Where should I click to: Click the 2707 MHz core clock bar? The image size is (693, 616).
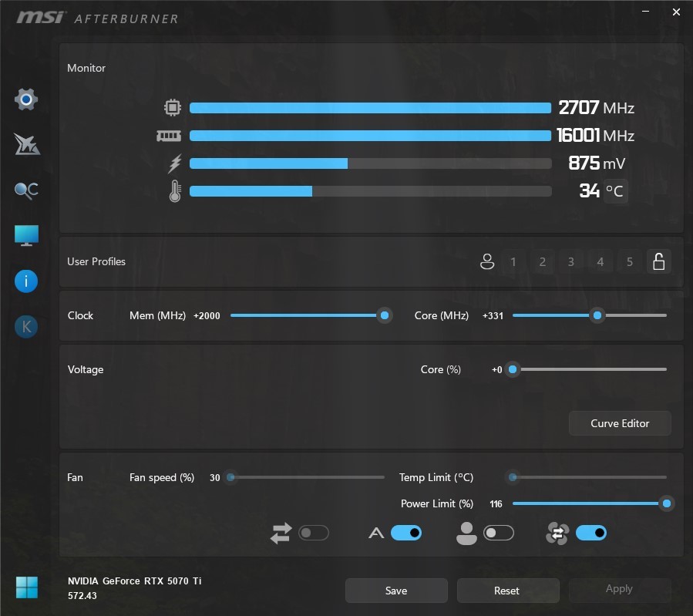pyautogui.click(x=370, y=108)
